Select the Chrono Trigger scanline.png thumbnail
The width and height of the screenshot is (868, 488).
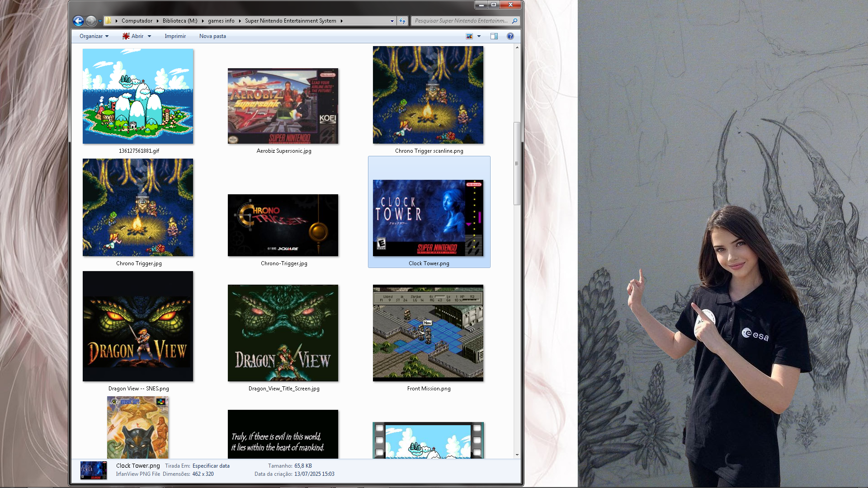[428, 95]
